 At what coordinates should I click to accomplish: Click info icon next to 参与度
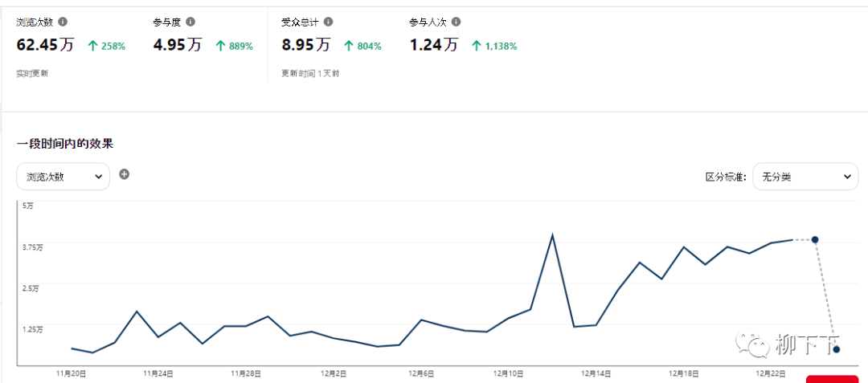190,22
